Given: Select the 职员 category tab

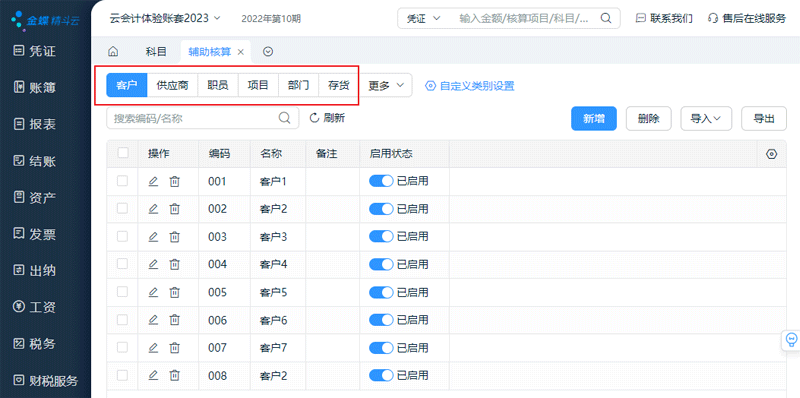Looking at the screenshot, I should (218, 86).
